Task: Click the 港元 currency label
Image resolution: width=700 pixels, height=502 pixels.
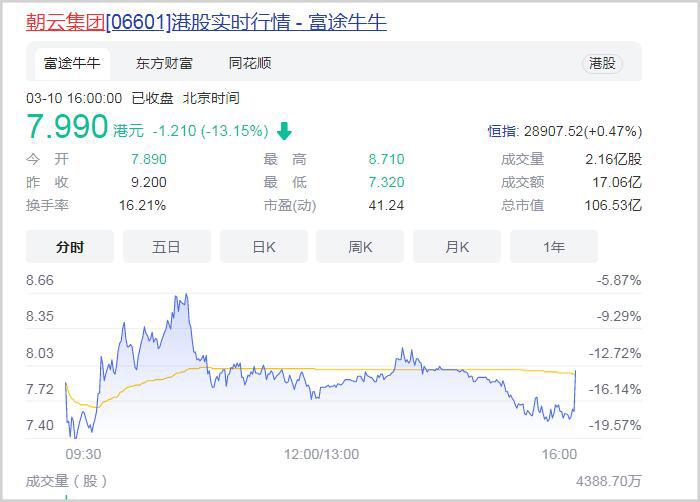Action: pyautogui.click(x=129, y=131)
